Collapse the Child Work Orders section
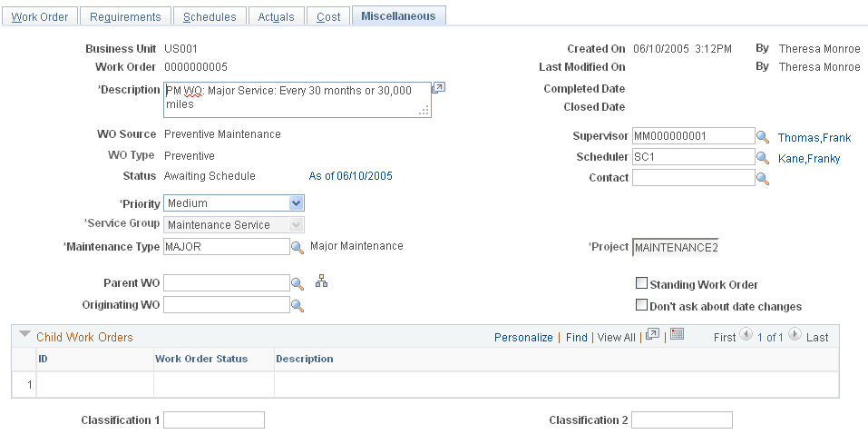868x444 pixels. point(24,334)
